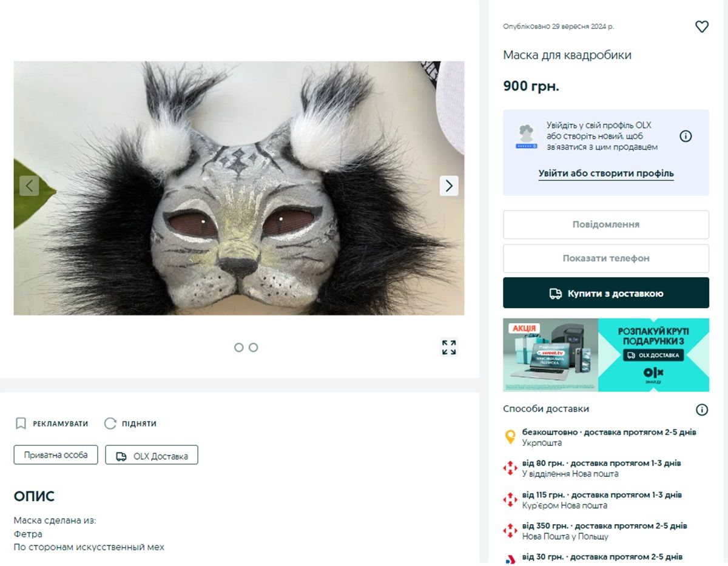Select the second image indicator dot

[x=254, y=348]
